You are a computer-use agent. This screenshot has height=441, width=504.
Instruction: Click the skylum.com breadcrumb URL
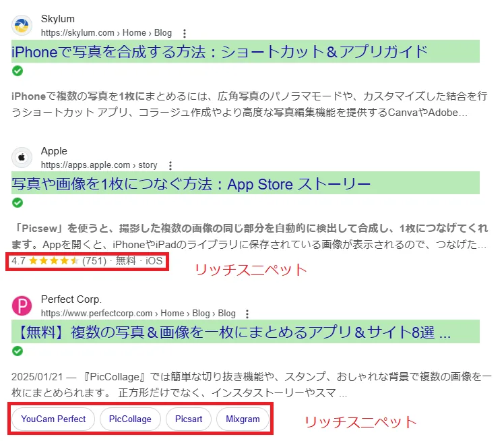pyautogui.click(x=106, y=33)
